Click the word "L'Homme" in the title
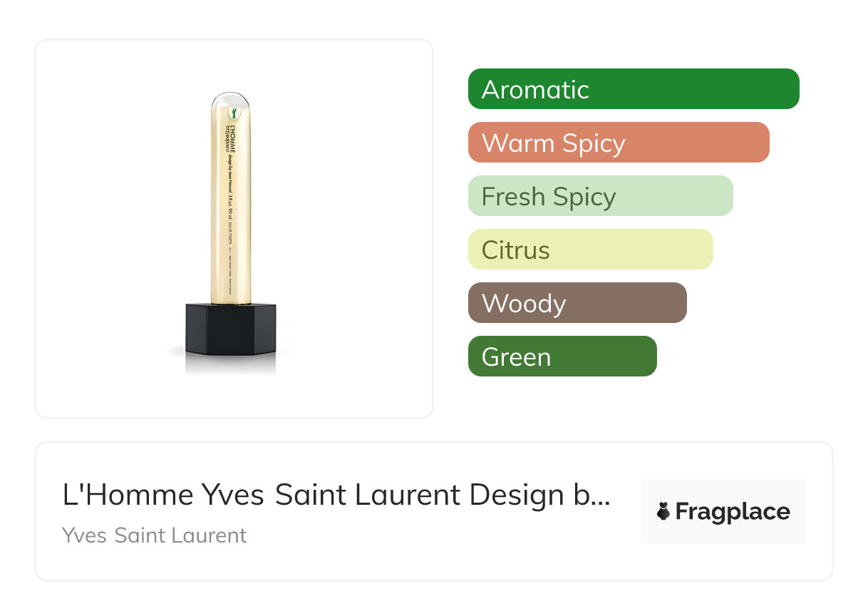The image size is (868, 616). [128, 495]
